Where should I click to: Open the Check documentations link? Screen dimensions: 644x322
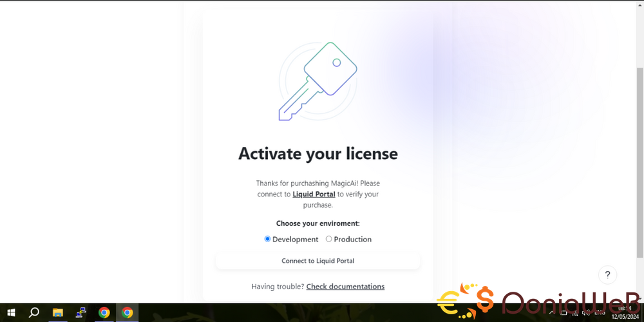[x=345, y=287]
